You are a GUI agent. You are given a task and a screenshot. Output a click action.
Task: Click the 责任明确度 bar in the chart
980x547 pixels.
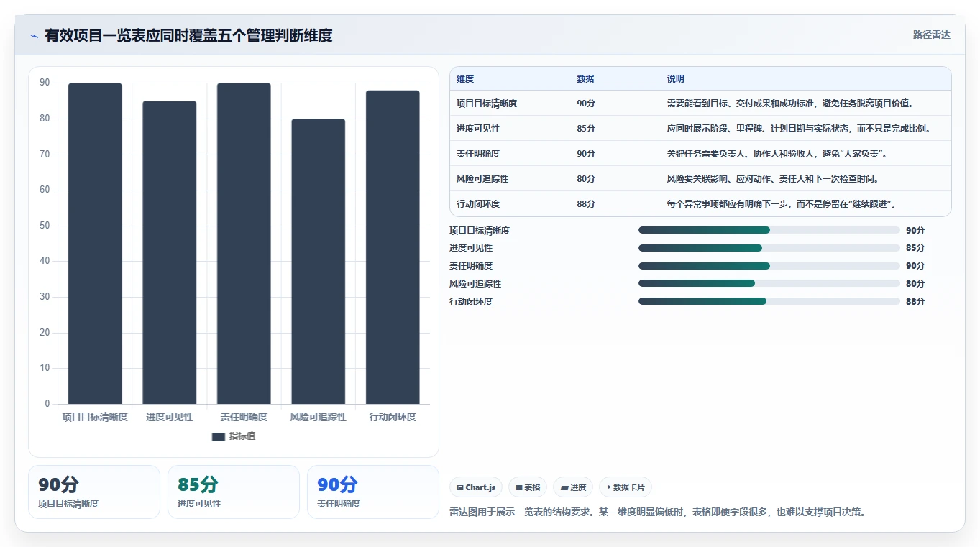click(244, 244)
